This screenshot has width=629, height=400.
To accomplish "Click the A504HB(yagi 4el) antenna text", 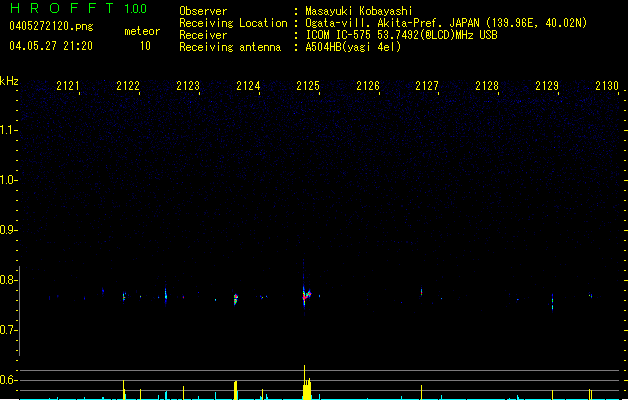I will 353,47.
